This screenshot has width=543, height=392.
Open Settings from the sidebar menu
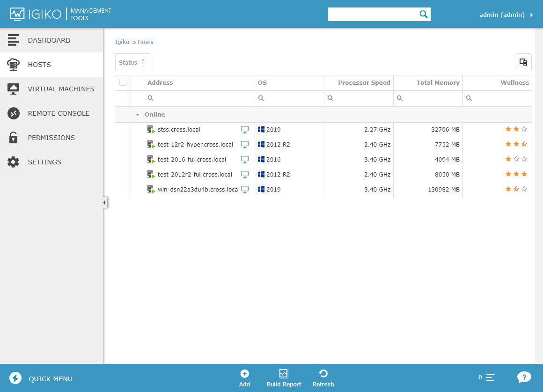pyautogui.click(x=44, y=162)
